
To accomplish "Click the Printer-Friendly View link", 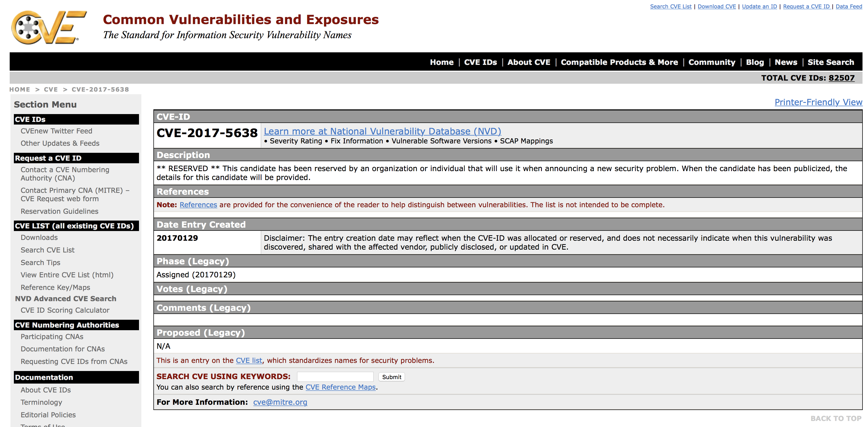I will 818,102.
